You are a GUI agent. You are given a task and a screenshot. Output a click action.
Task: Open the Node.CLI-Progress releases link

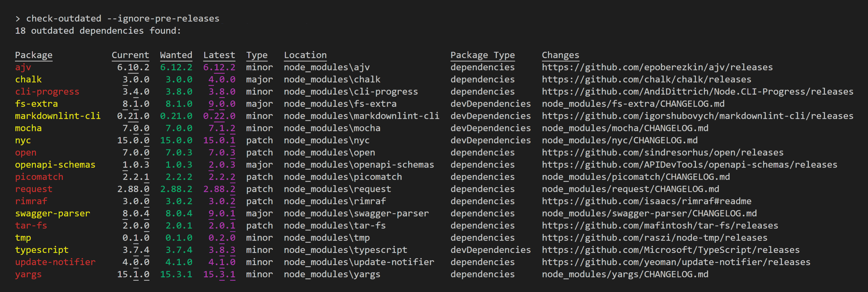tap(697, 92)
